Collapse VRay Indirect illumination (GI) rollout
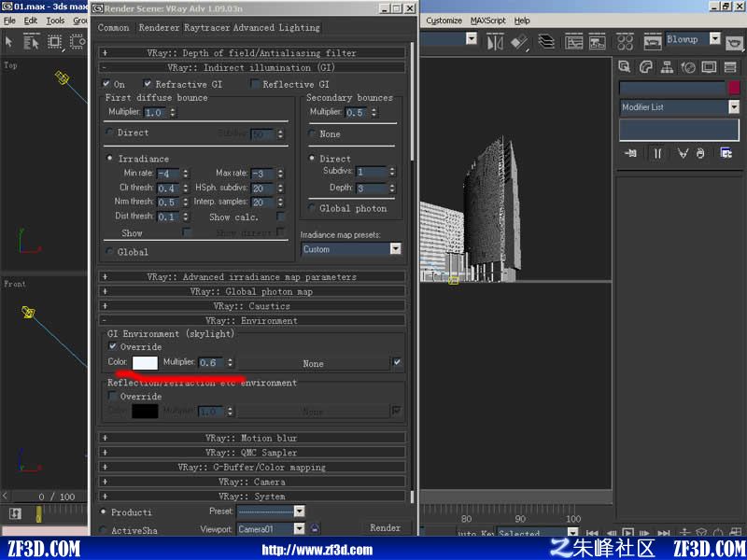747x560 pixels. coord(252,67)
